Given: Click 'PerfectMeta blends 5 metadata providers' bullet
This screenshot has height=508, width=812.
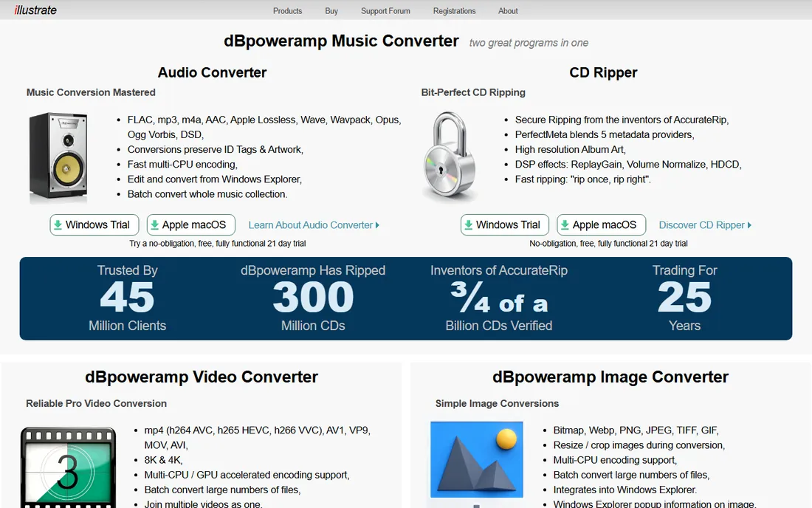Looking at the screenshot, I should tap(605, 134).
